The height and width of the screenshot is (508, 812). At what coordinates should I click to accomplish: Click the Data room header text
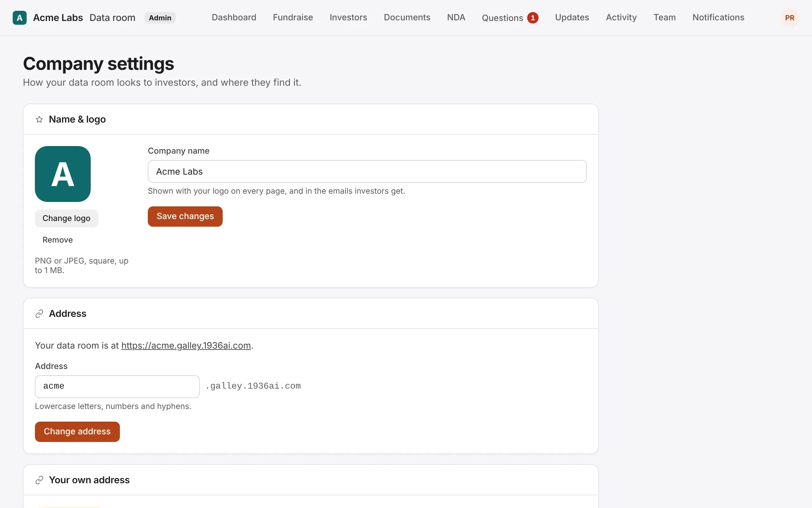112,18
